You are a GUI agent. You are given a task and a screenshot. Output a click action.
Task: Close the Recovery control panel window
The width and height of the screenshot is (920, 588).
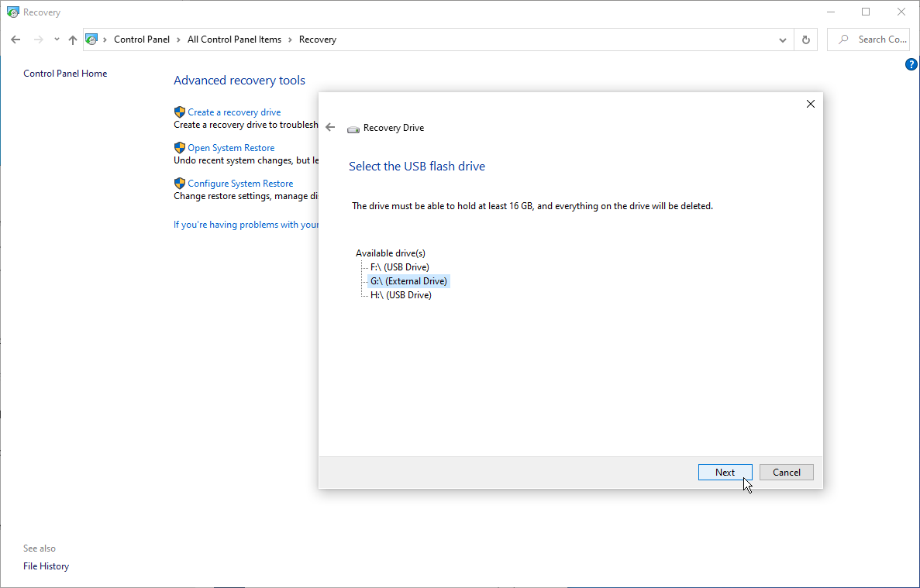coord(901,12)
